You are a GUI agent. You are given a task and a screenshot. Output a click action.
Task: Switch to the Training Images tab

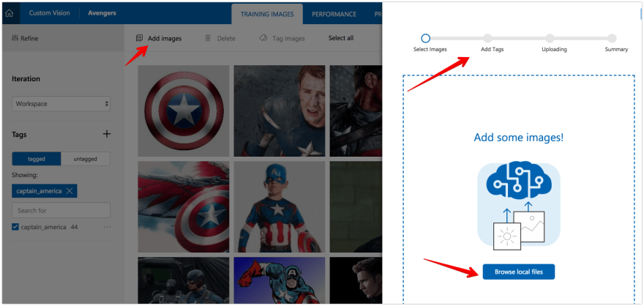coord(267,14)
